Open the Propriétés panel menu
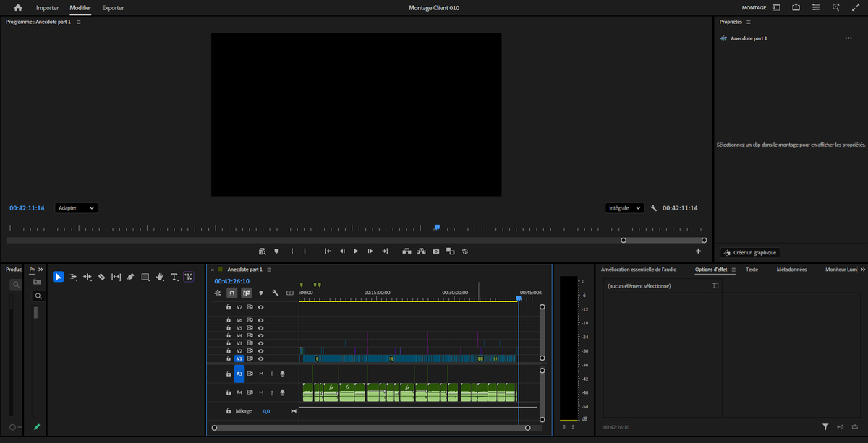868x443 pixels. [x=749, y=22]
